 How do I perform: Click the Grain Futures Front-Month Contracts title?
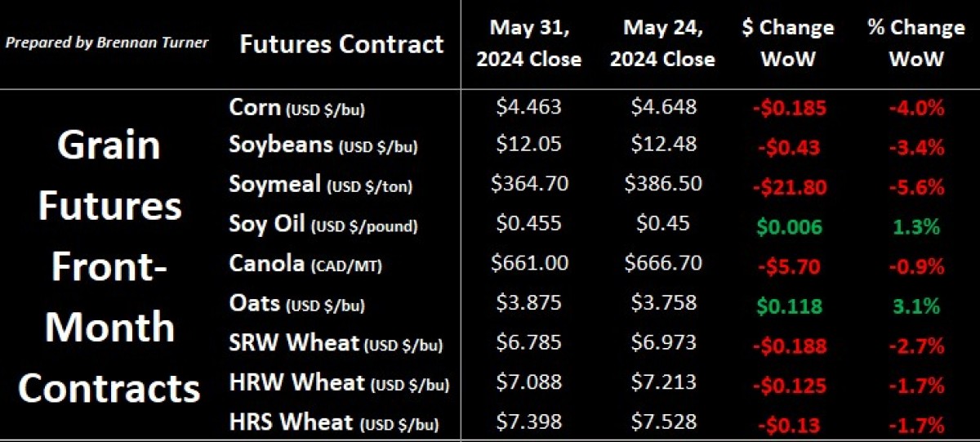[109, 266]
